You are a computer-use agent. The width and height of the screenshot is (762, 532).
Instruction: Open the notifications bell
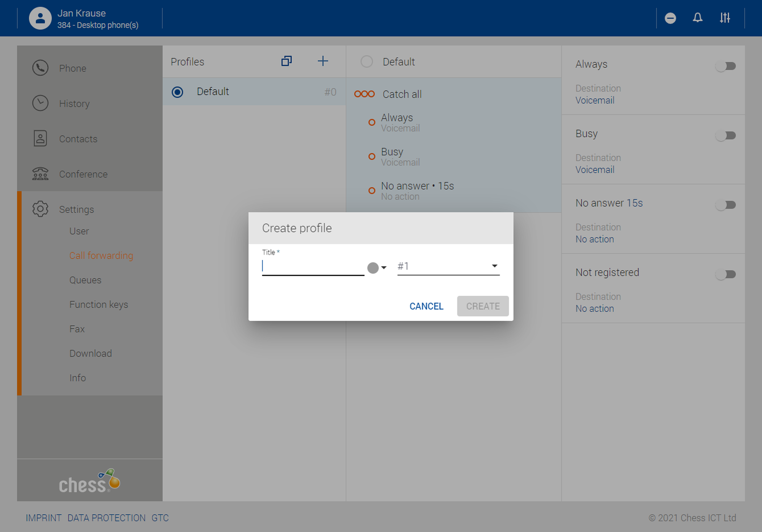pos(697,18)
